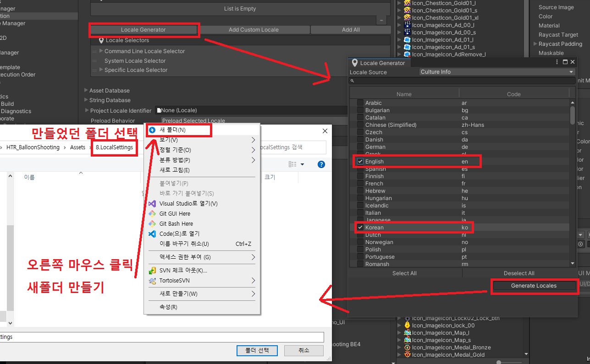Uncheck the Korean locale checkbox
This screenshot has width=590, height=364.
360,228
